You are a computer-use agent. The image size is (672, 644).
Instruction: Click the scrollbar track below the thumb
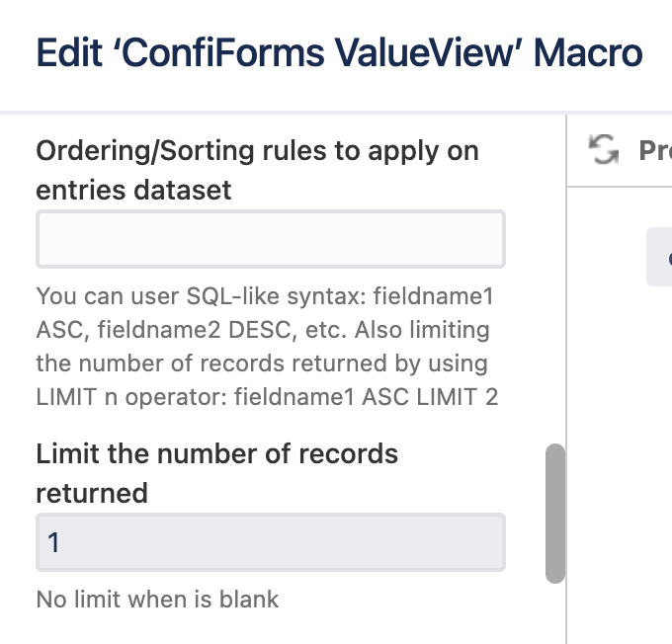[x=555, y=612]
